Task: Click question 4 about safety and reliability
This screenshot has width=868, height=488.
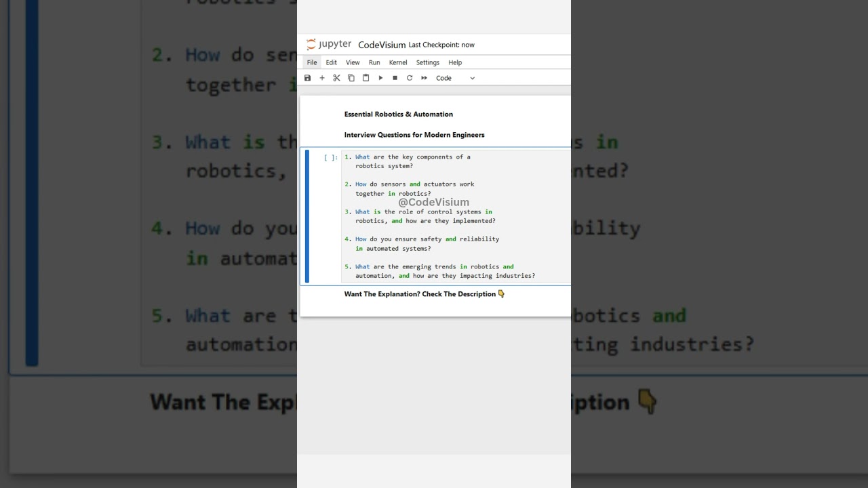Action: pos(422,243)
